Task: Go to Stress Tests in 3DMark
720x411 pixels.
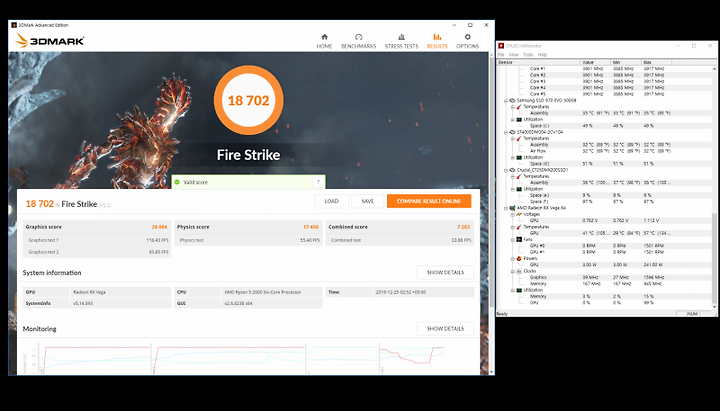Action: (401, 41)
